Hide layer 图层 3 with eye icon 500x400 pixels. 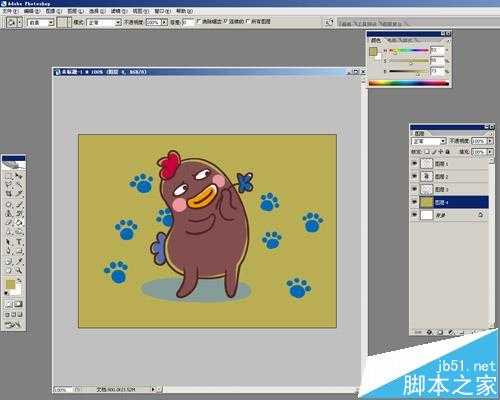pos(415,189)
